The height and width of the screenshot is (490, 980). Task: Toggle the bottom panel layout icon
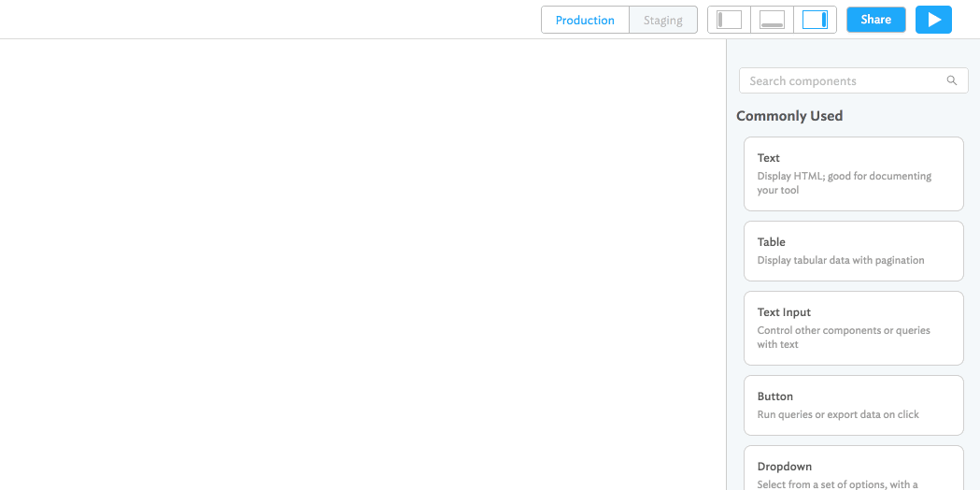coord(772,20)
